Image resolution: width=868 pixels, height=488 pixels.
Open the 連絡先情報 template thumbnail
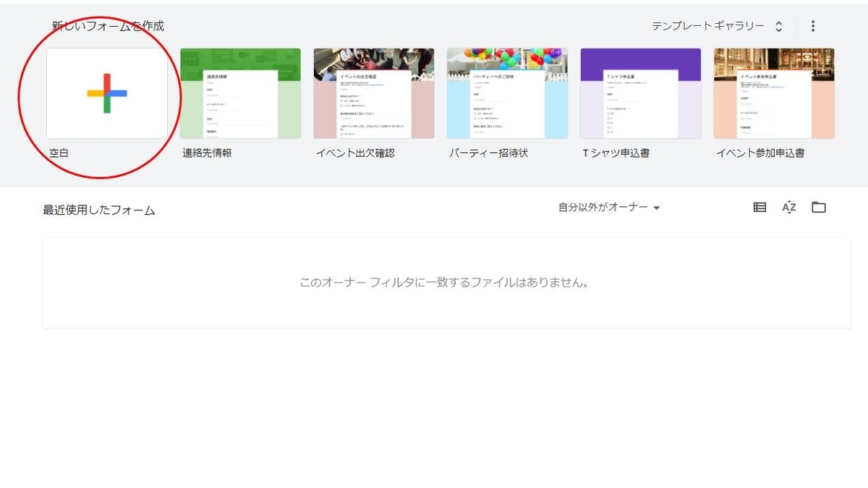240,93
